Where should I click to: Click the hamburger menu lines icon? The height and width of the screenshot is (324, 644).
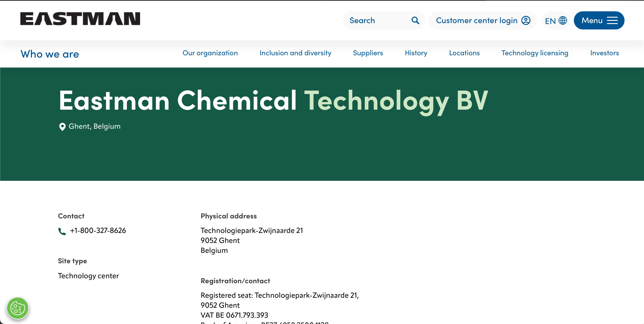click(x=612, y=20)
